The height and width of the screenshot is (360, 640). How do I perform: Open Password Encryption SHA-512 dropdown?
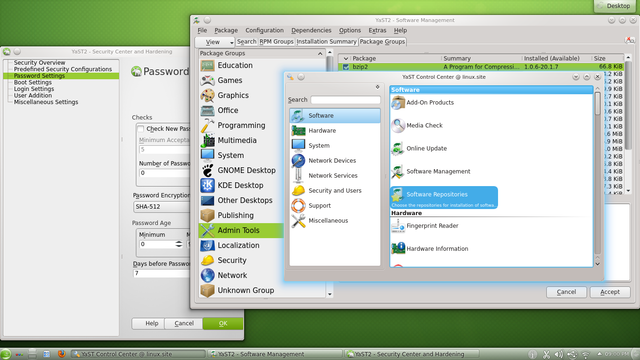[162, 207]
